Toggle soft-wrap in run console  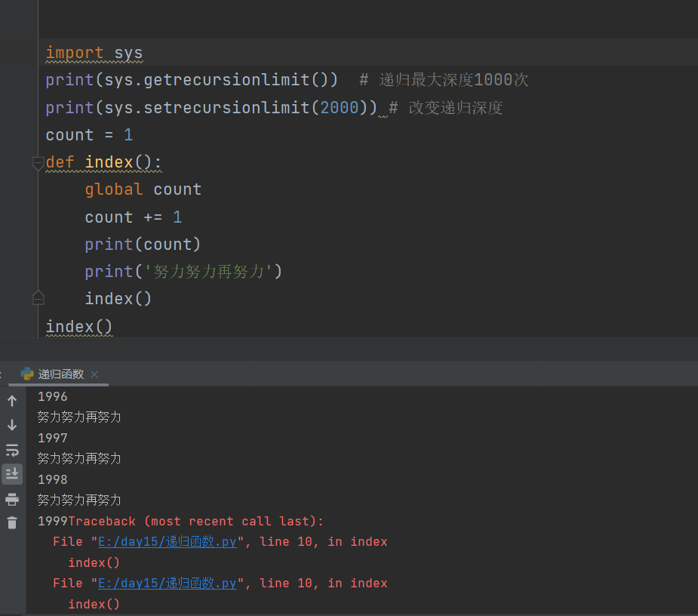pyautogui.click(x=12, y=451)
